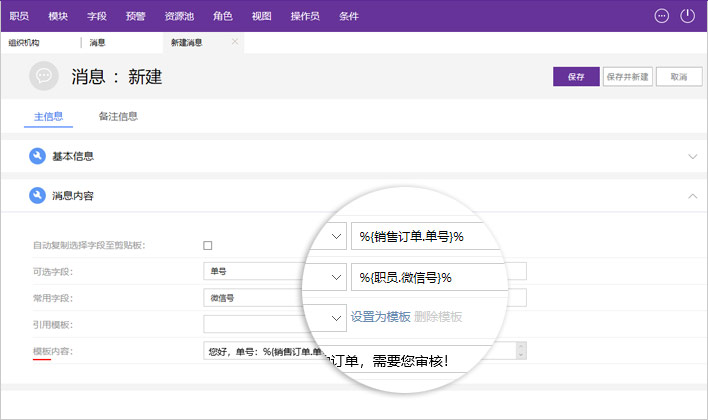This screenshot has width=708, height=420.
Task: Click the 设置为模板 link
Action: point(380,317)
